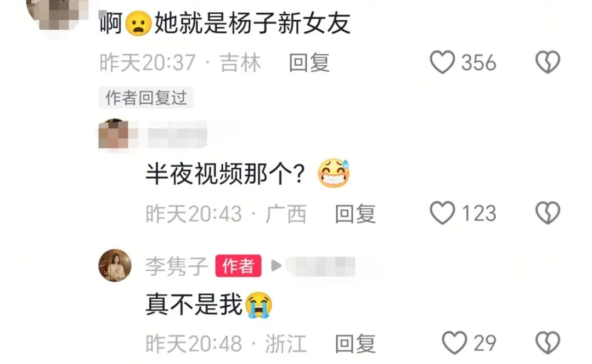
Task: Like 李隽子's reply with 29 likes
Action: (454, 343)
